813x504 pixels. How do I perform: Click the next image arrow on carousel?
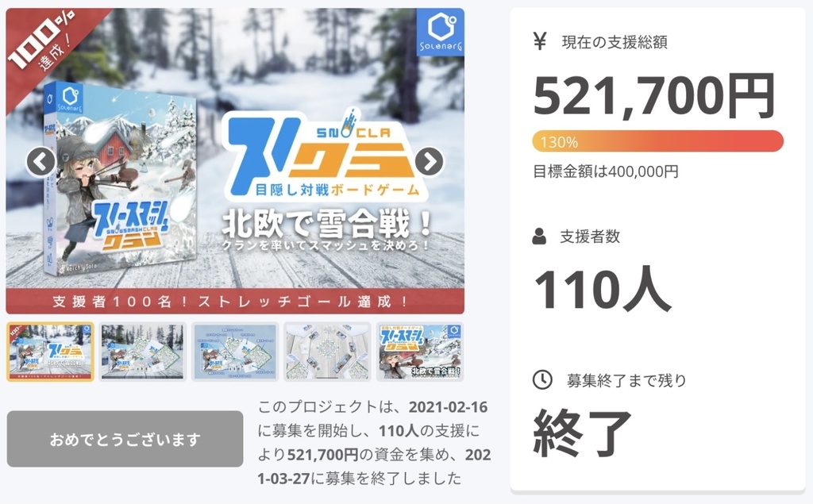pos(430,162)
